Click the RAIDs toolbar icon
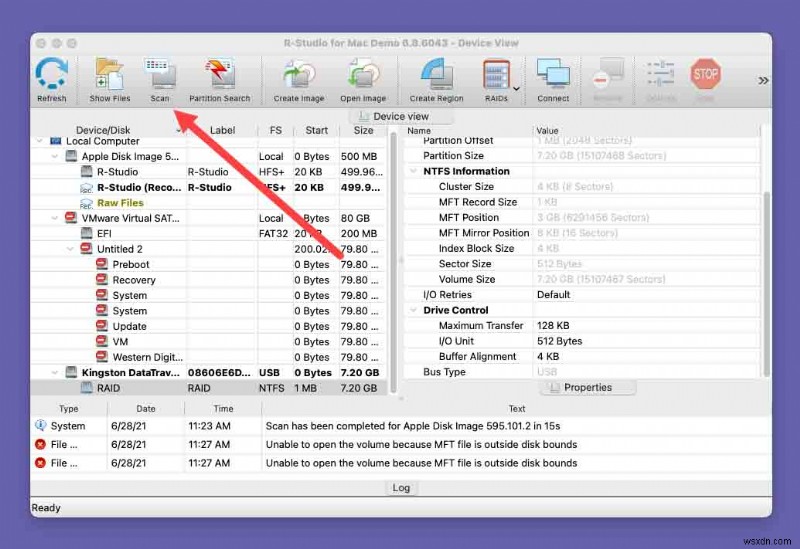800x549 pixels. (496, 80)
